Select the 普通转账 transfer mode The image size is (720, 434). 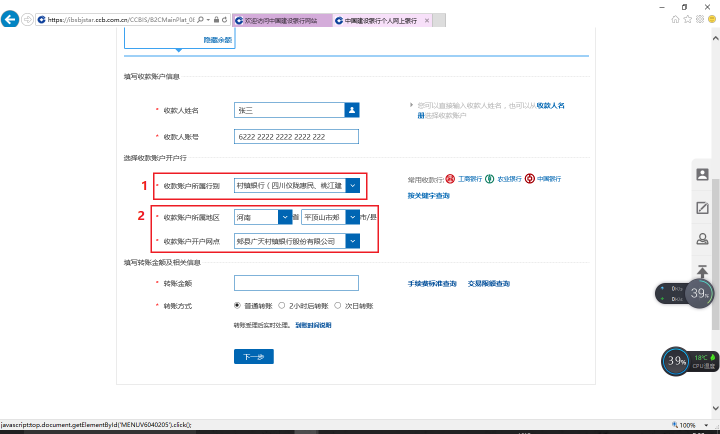(237, 305)
